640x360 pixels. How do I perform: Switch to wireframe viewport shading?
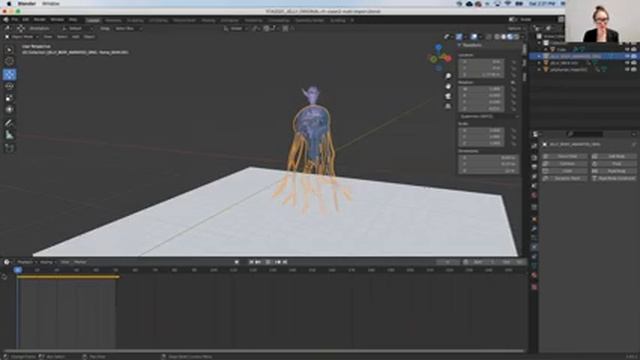coord(497,37)
